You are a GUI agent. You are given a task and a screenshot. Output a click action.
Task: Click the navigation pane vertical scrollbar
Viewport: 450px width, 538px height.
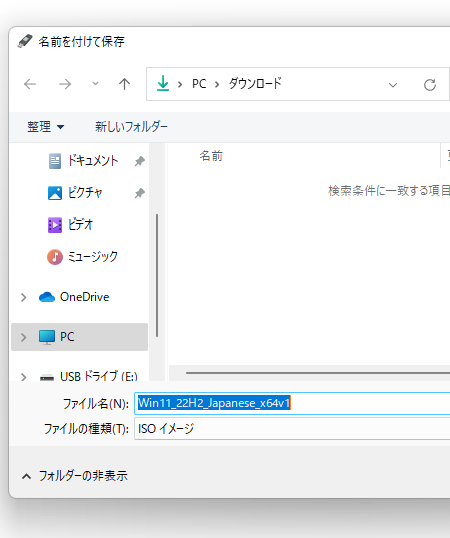[x=157, y=276]
